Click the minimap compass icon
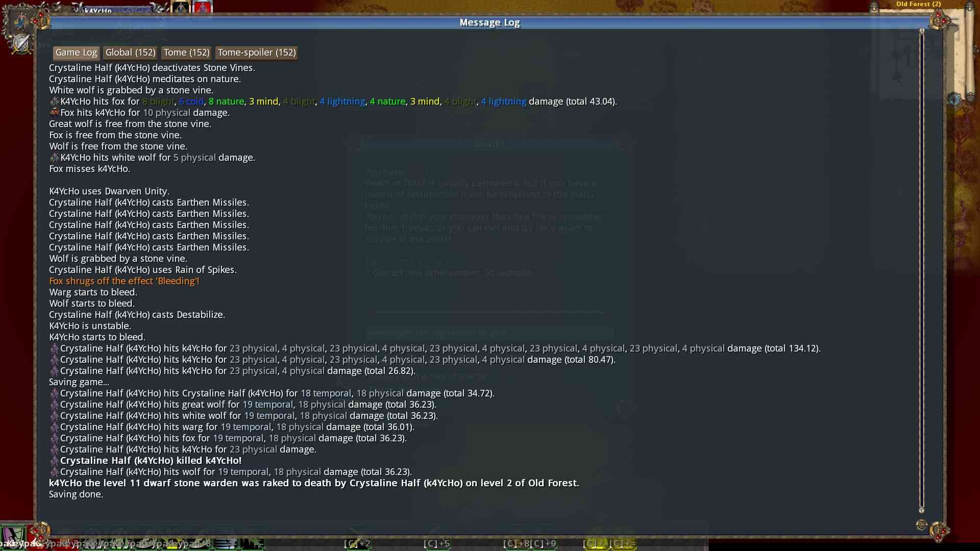 pyautogui.click(x=954, y=99)
